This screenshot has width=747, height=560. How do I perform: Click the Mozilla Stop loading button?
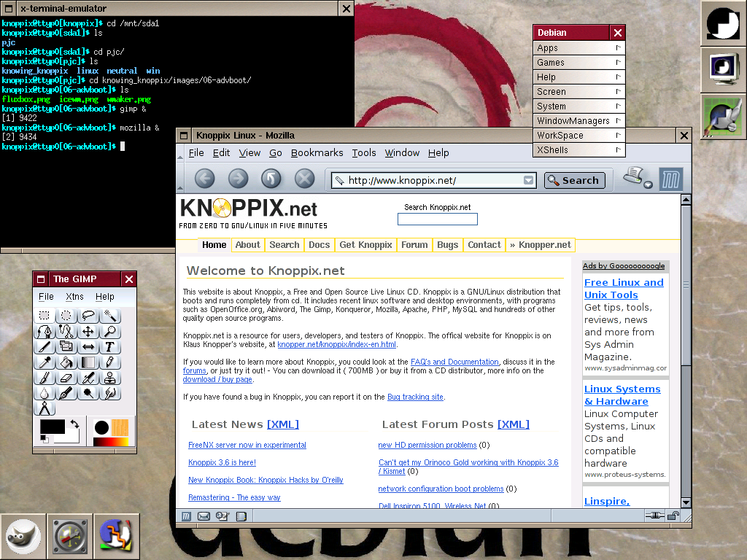click(304, 179)
